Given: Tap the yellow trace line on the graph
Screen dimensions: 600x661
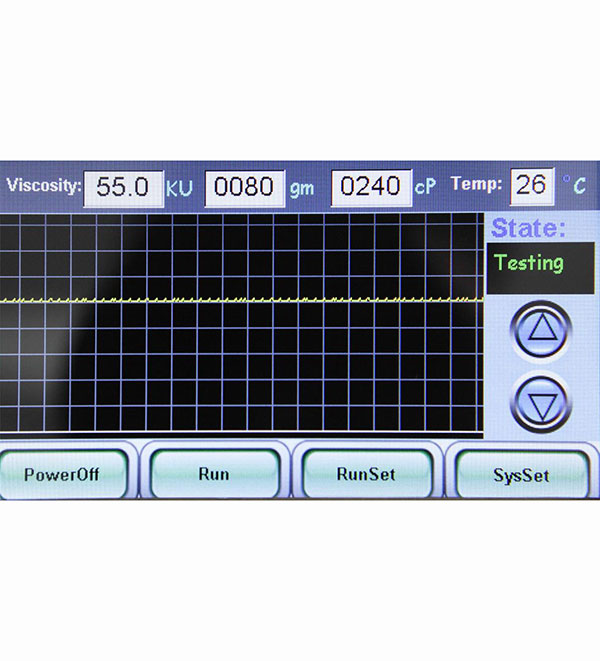Looking at the screenshot, I should [242, 300].
